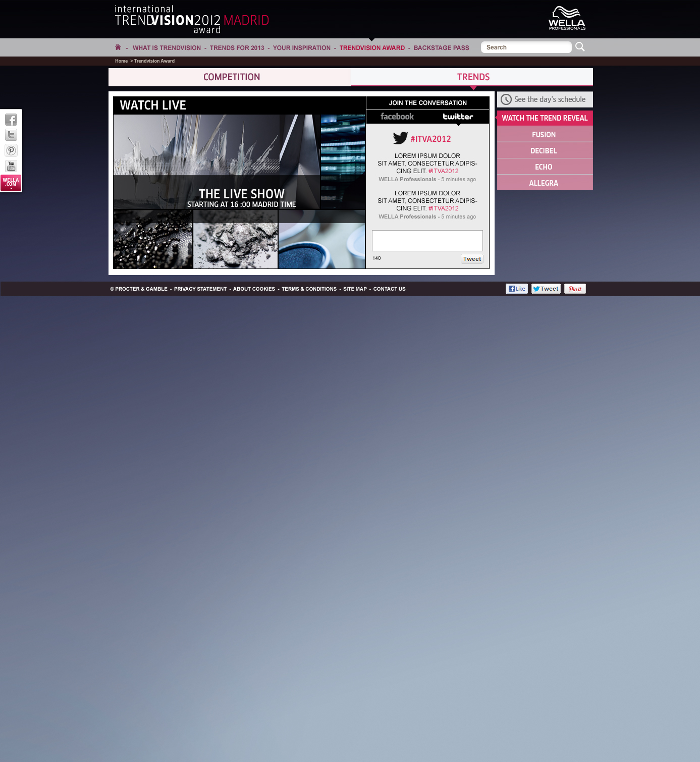Open the Wella Professionals logo

(x=567, y=18)
